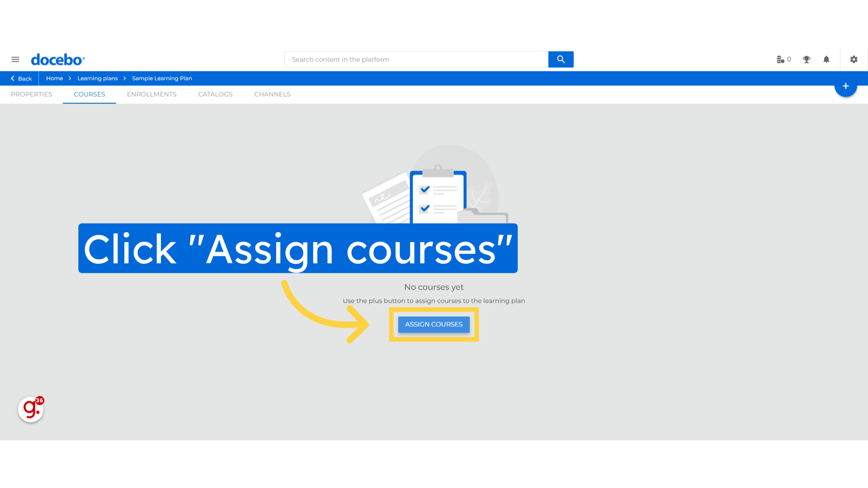This screenshot has height=488, width=868.
Task: Select the Channels menu item
Action: [273, 94]
